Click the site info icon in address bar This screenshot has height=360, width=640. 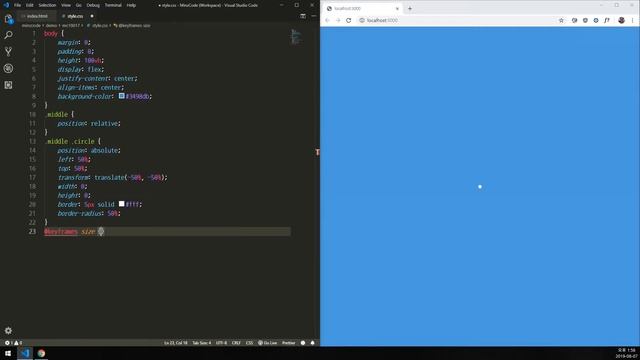[x=362, y=20]
